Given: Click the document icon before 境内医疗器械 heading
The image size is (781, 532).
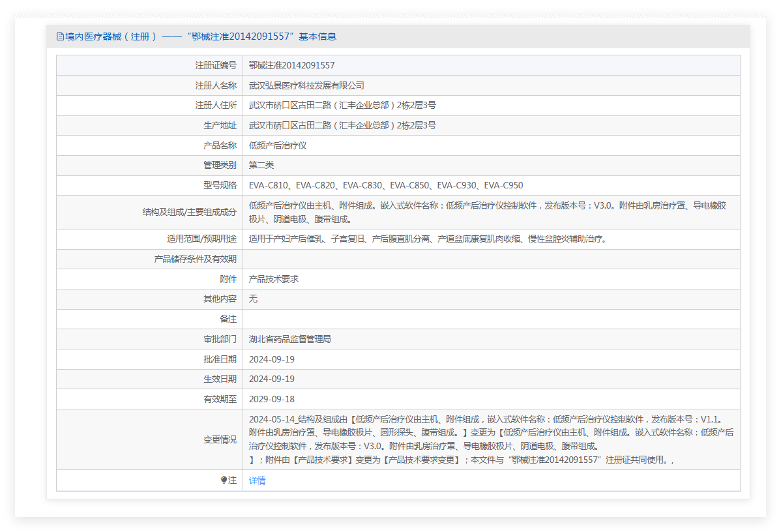Looking at the screenshot, I should pyautogui.click(x=60, y=37).
